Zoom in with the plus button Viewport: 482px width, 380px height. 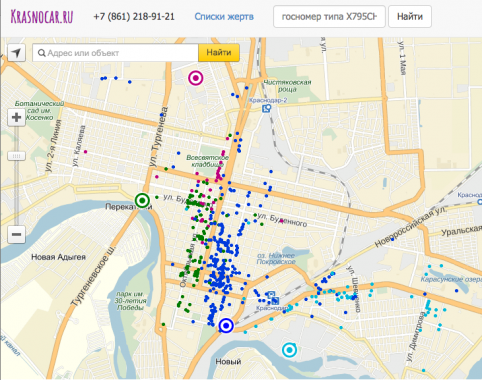[x=16, y=117]
